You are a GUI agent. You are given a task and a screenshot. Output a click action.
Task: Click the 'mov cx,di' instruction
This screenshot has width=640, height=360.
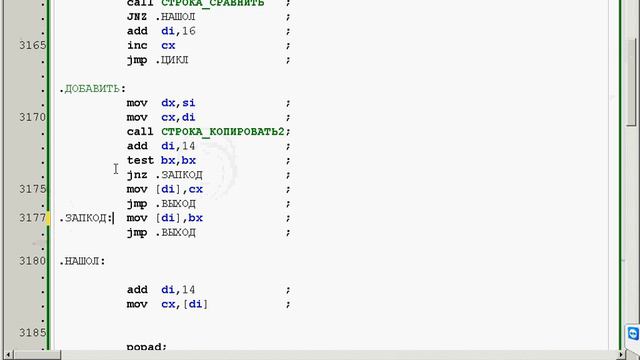(161, 117)
